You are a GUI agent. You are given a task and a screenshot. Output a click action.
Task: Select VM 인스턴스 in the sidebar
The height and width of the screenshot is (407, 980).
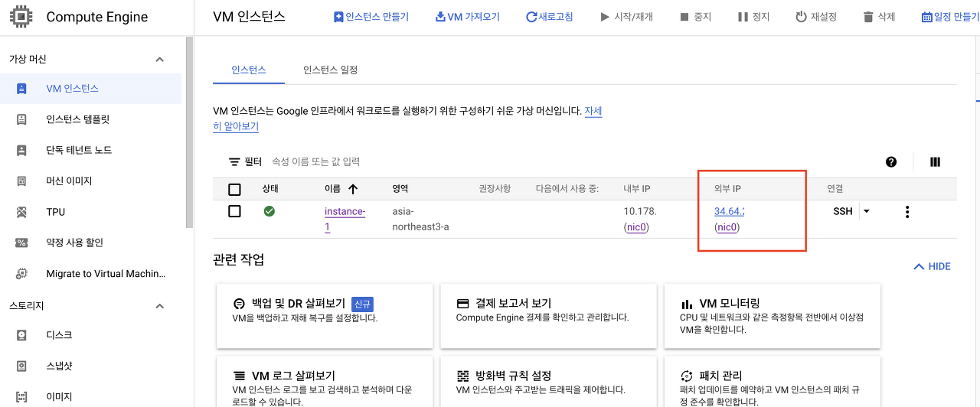click(x=91, y=89)
